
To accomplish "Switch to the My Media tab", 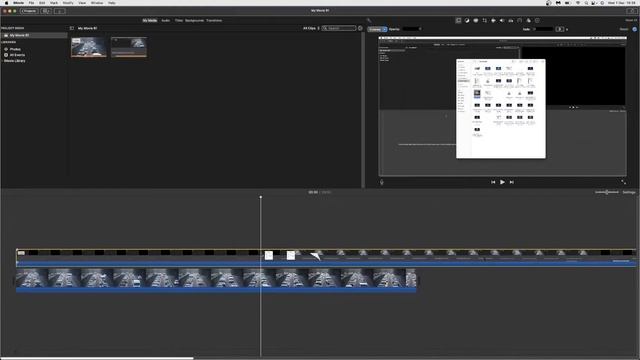I will click(x=150, y=20).
